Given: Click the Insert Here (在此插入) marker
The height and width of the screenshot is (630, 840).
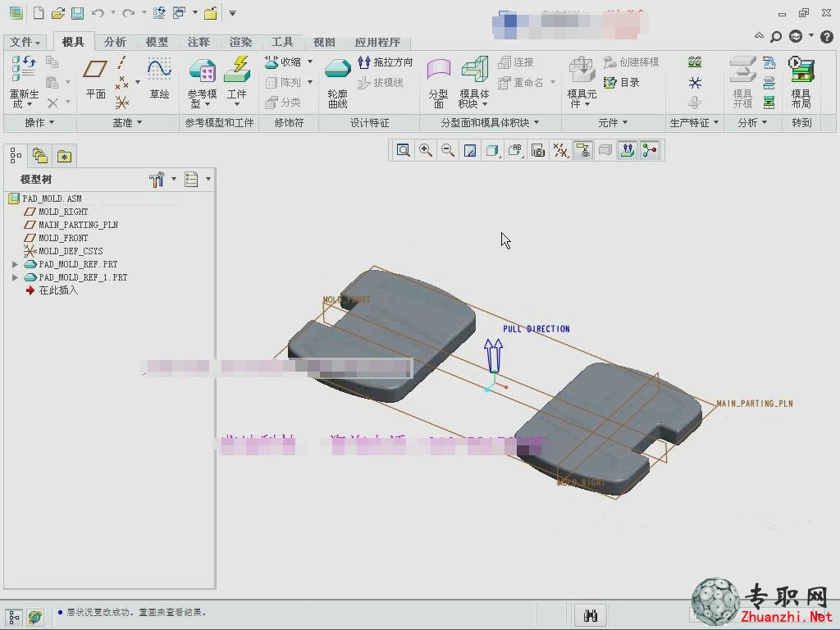Looking at the screenshot, I should coord(52,290).
